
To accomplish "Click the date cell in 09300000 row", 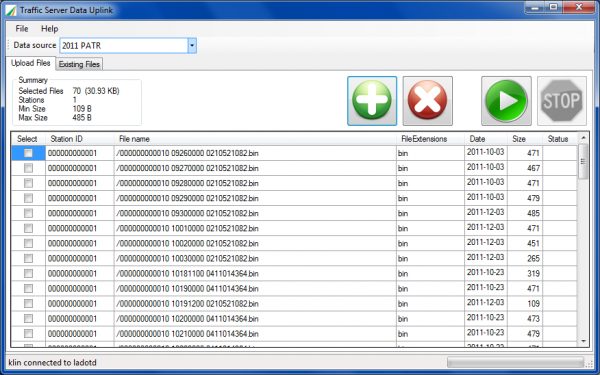I will click(486, 212).
